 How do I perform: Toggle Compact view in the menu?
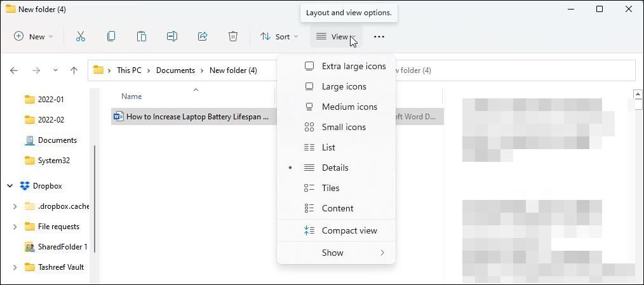coord(349,230)
